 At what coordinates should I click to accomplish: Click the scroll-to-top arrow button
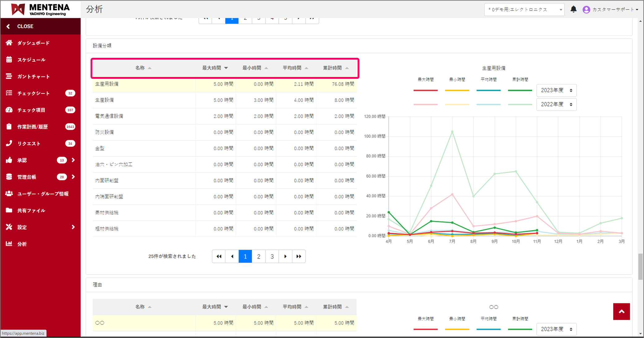621,311
